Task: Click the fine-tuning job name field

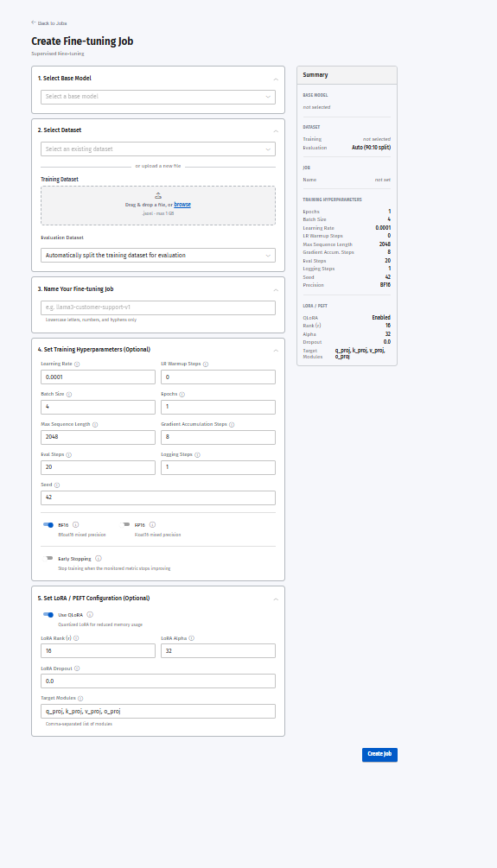Action: 158,307
